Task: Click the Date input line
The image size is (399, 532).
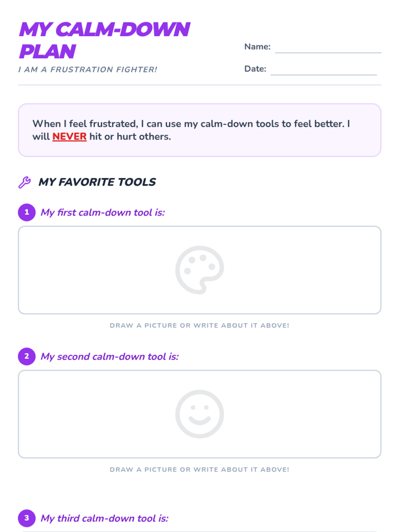Action: 324,70
